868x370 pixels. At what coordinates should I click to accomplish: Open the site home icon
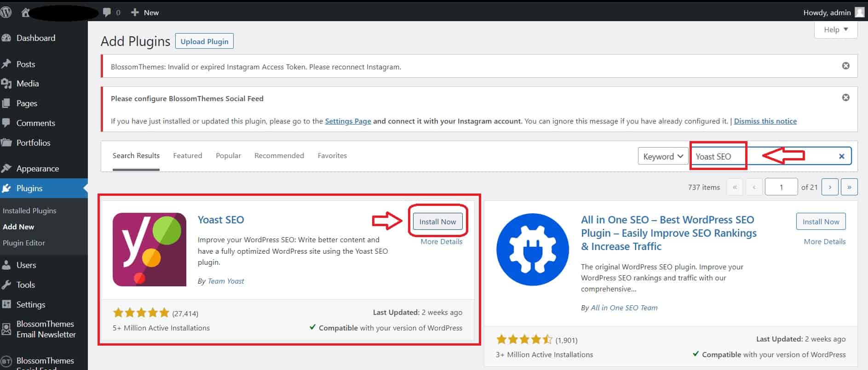tap(25, 12)
